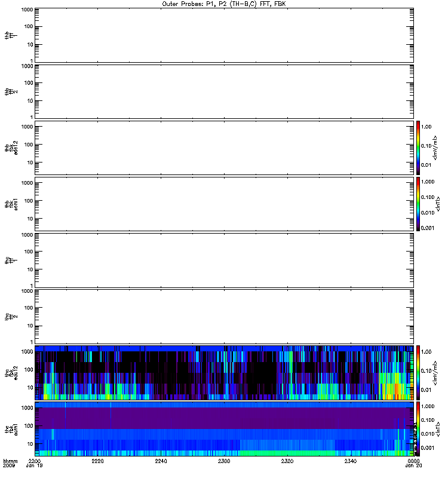Click the empty thc fff 2 plot panel

[225, 317]
